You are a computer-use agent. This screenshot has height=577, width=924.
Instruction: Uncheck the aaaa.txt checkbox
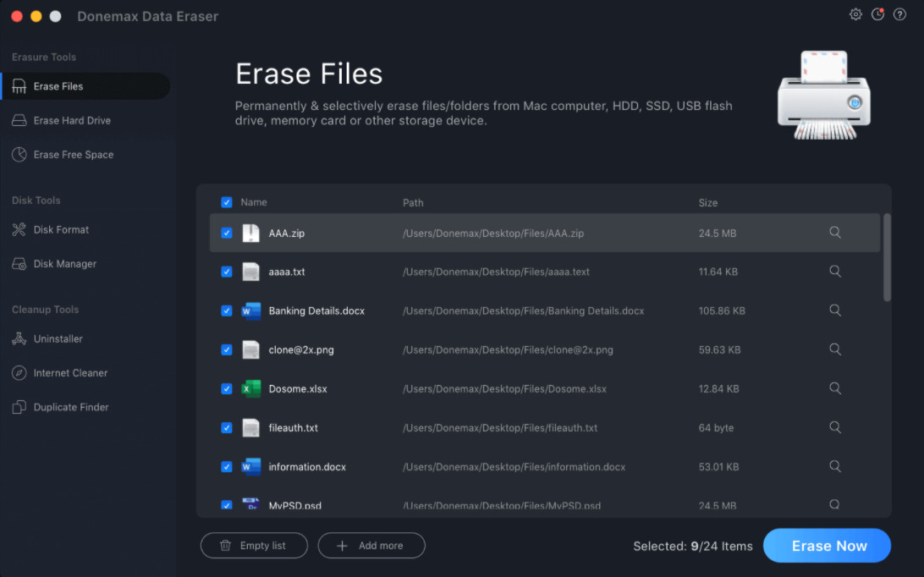pyautogui.click(x=226, y=272)
